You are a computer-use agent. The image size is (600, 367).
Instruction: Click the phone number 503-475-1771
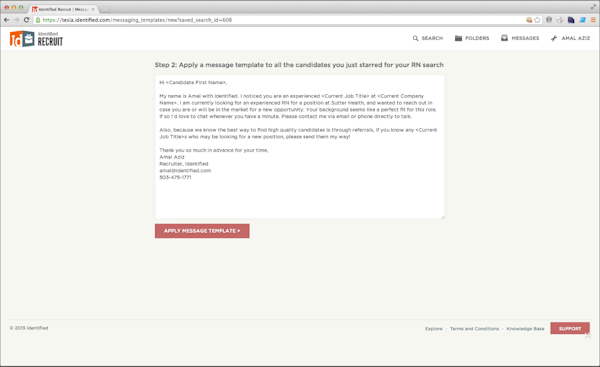tap(175, 178)
